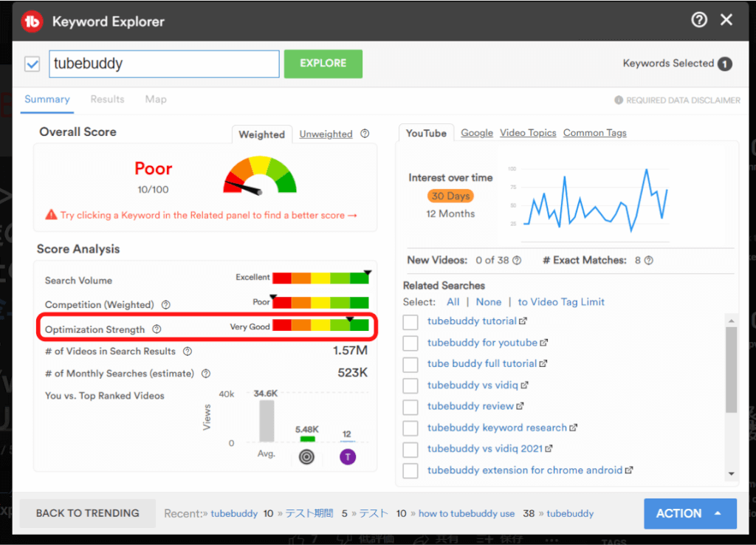Click the Search Volume rating color bar
Viewport: 756px width, 545px height.
[320, 278]
